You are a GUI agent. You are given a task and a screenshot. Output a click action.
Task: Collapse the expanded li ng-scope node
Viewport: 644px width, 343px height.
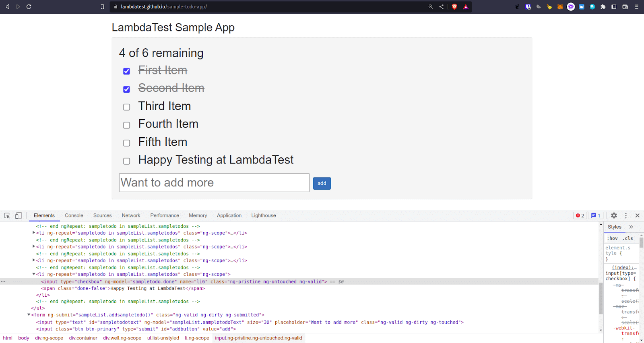click(x=34, y=274)
